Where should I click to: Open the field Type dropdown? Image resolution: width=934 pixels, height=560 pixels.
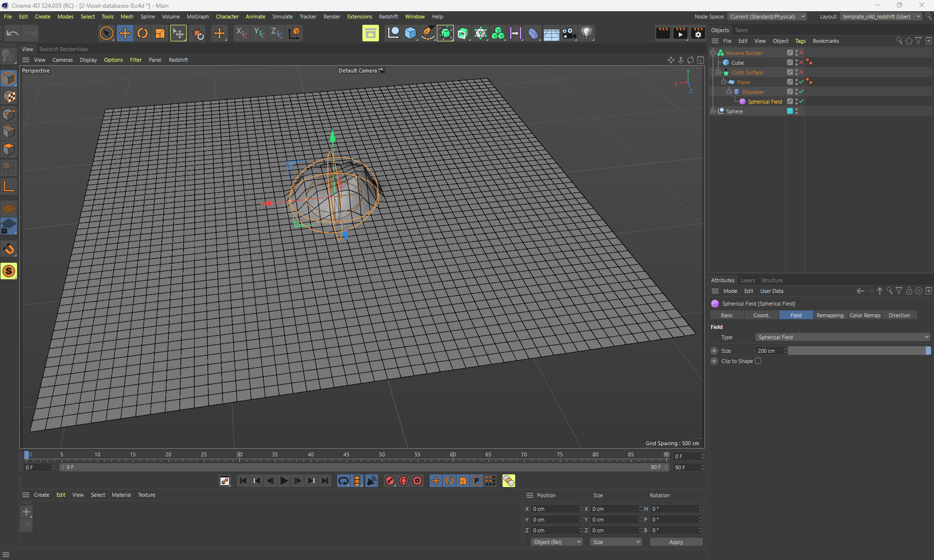tap(843, 337)
